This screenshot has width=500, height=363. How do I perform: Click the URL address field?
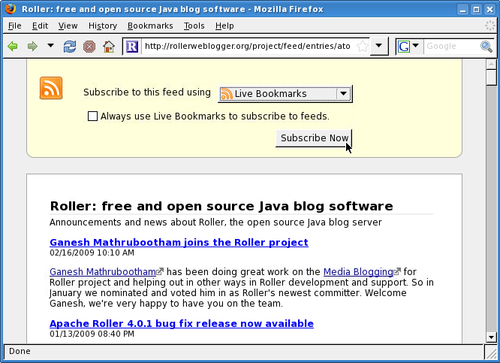(248, 46)
